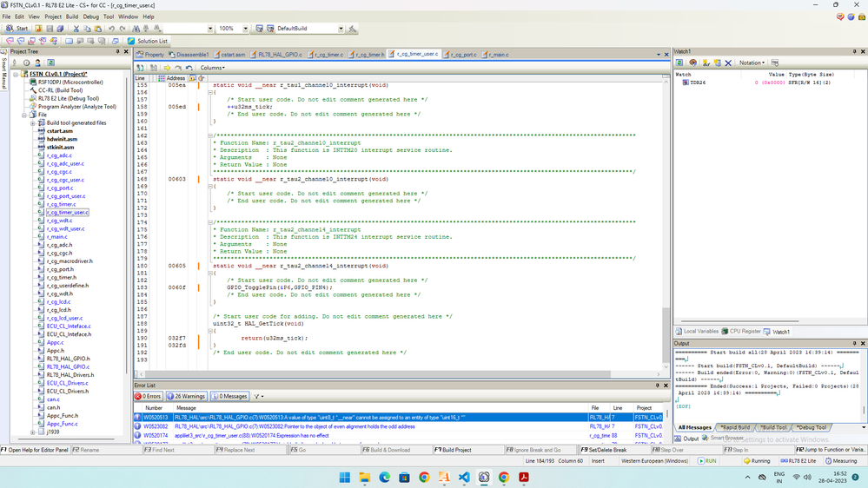This screenshot has height=488, width=868.
Task: Open the Solution List button
Action: (147, 41)
